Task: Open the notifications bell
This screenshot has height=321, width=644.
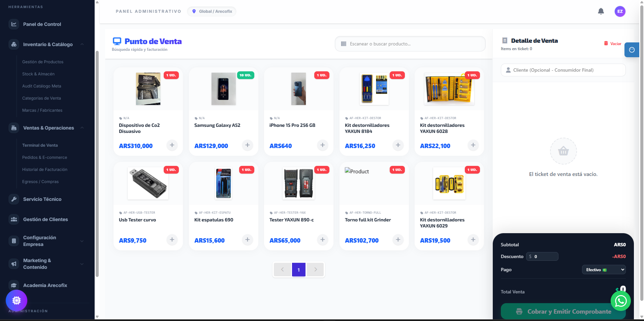Action: pos(601,11)
